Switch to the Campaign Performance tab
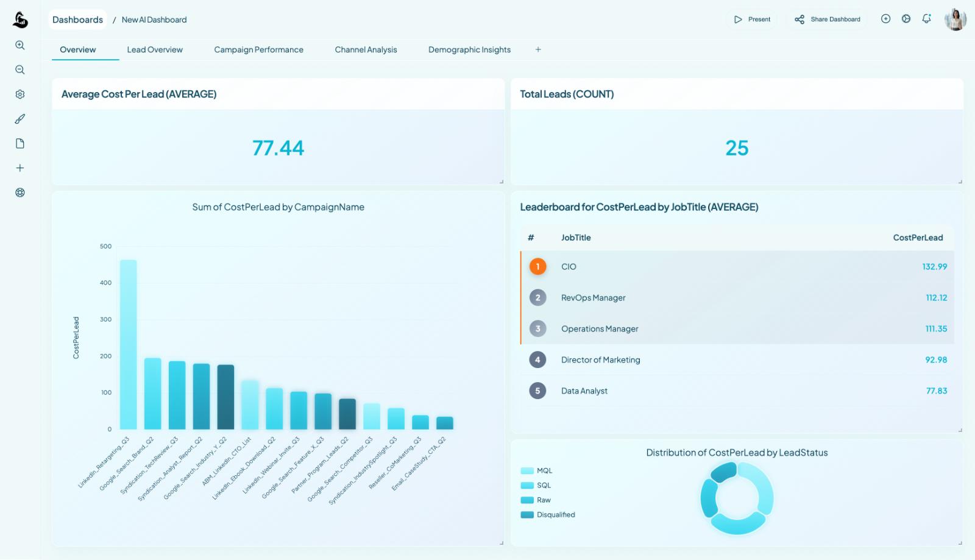This screenshot has height=560, width=975. point(258,49)
